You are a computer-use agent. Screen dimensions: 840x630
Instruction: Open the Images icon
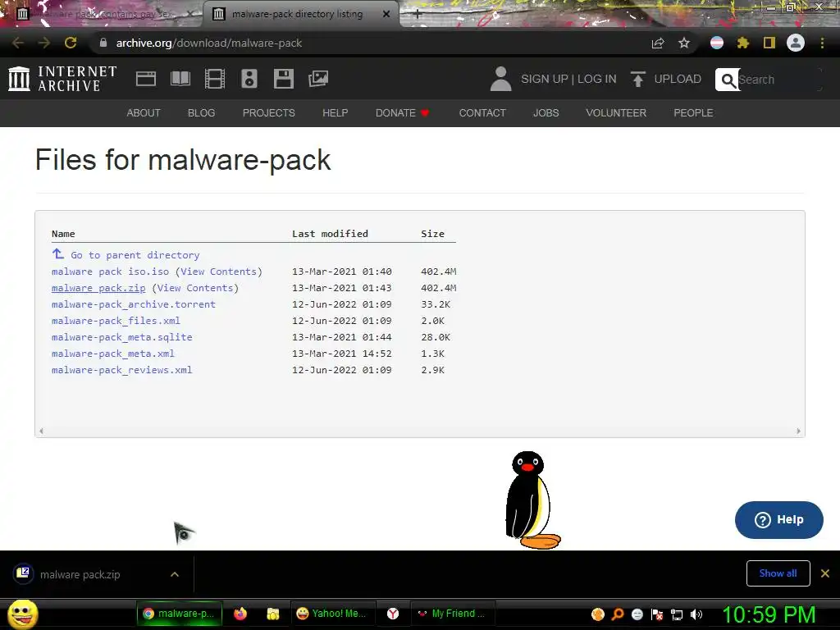[318, 79]
